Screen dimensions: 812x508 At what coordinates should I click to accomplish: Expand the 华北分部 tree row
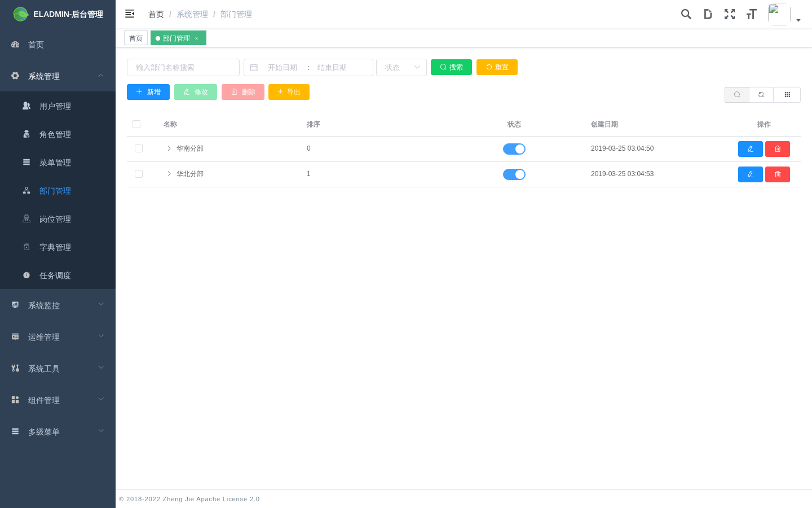click(169, 174)
